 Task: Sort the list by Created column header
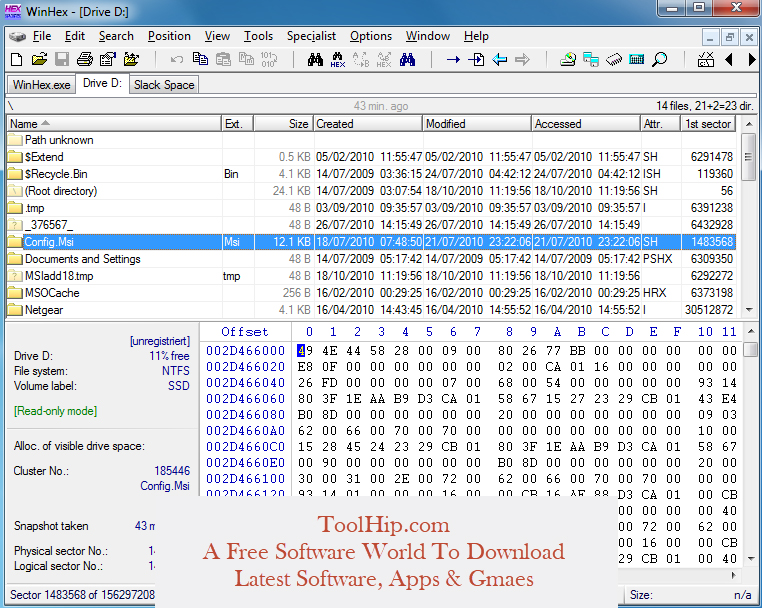pyautogui.click(x=368, y=124)
